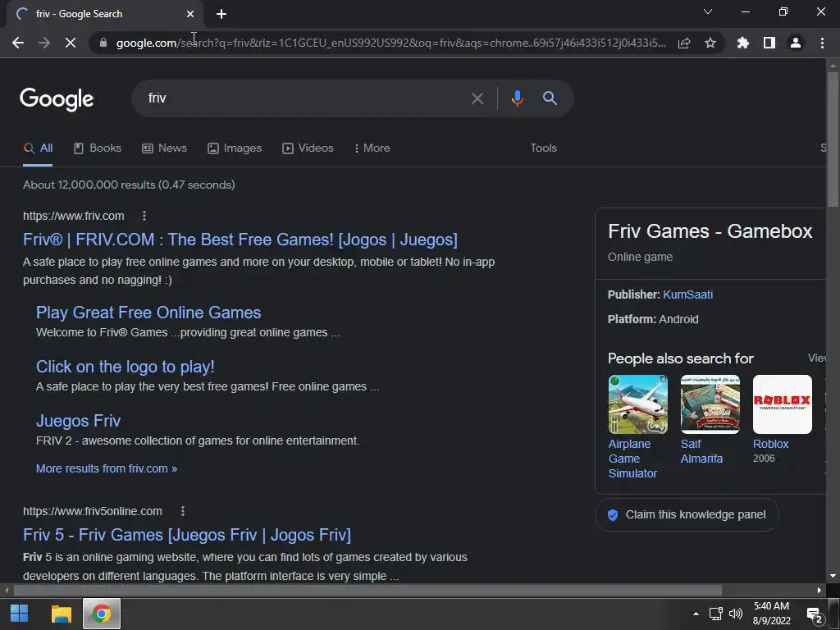Open Windows Start menu
Viewport: 840px width, 630px height.
[x=20, y=614]
